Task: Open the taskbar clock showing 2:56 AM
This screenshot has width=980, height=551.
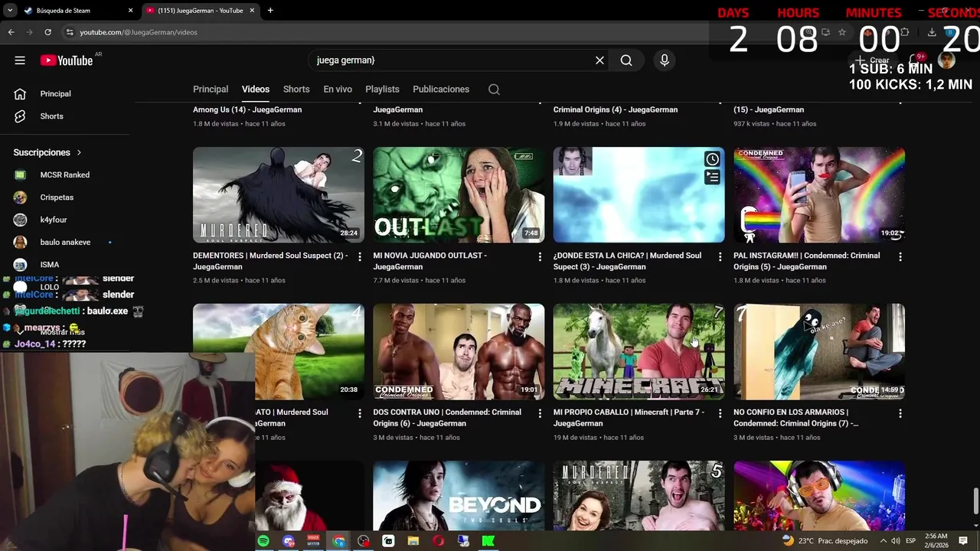Action: pyautogui.click(x=935, y=541)
